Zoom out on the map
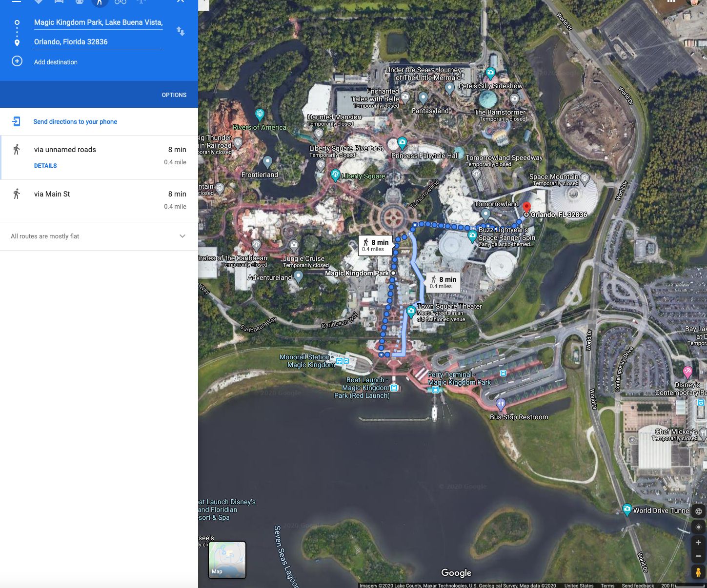The image size is (707, 588). pyautogui.click(x=698, y=556)
